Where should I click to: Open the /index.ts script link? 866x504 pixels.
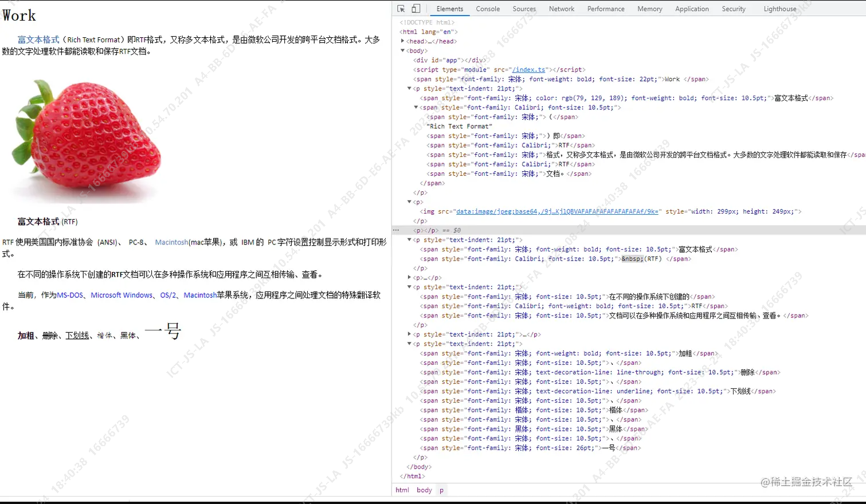click(528, 70)
